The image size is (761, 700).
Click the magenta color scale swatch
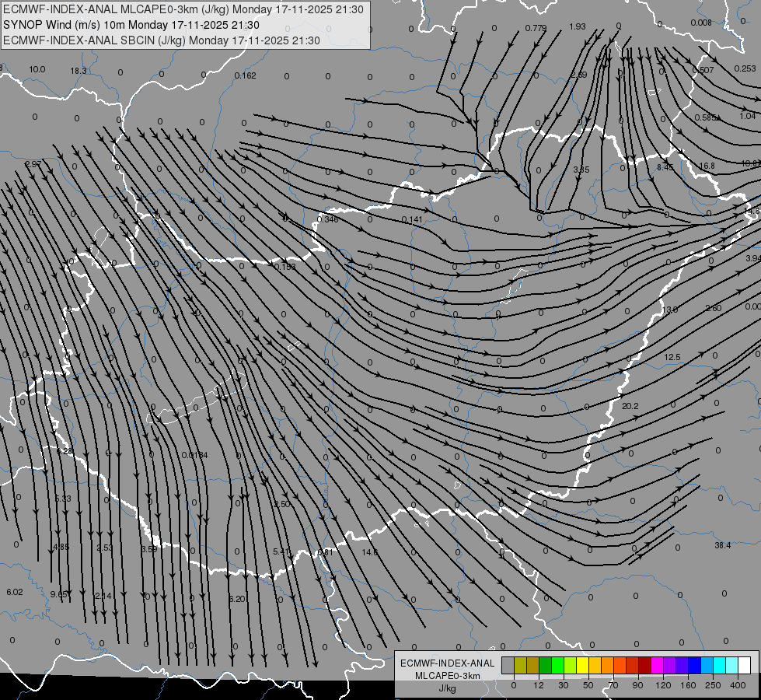(x=657, y=666)
